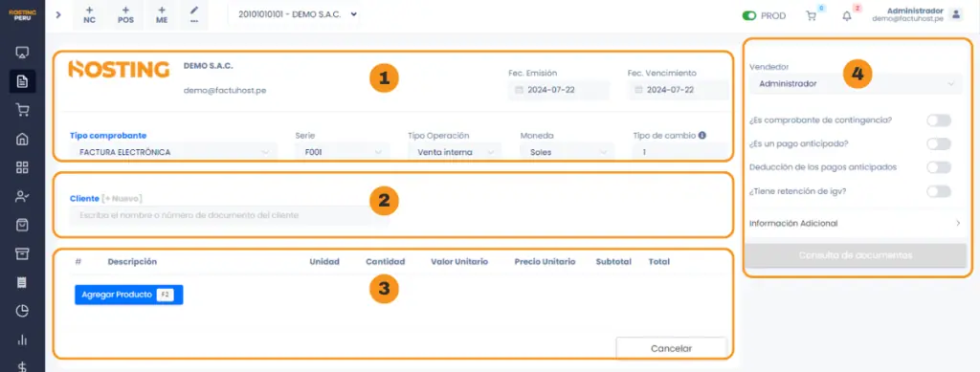Open the receipt sidebar icon

coord(23,283)
